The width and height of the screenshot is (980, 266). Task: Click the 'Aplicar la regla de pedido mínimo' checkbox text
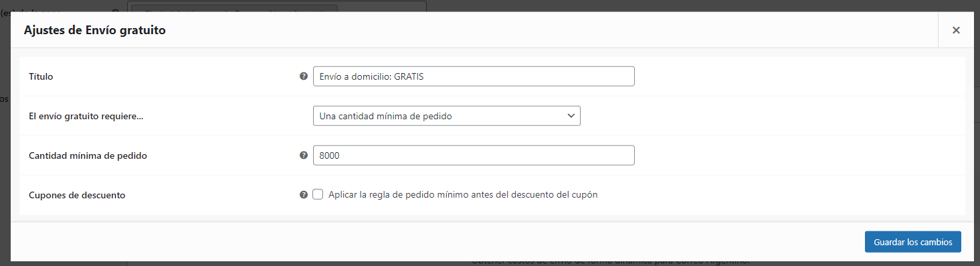[x=463, y=195]
